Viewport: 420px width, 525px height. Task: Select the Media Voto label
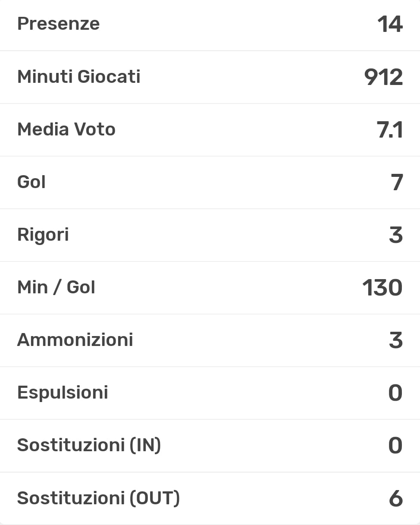click(x=66, y=129)
